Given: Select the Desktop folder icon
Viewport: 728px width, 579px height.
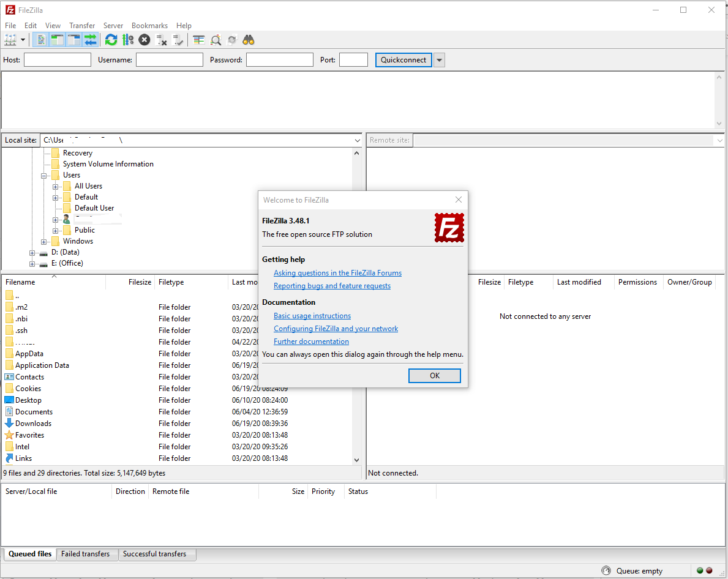Looking at the screenshot, I should [x=9, y=400].
